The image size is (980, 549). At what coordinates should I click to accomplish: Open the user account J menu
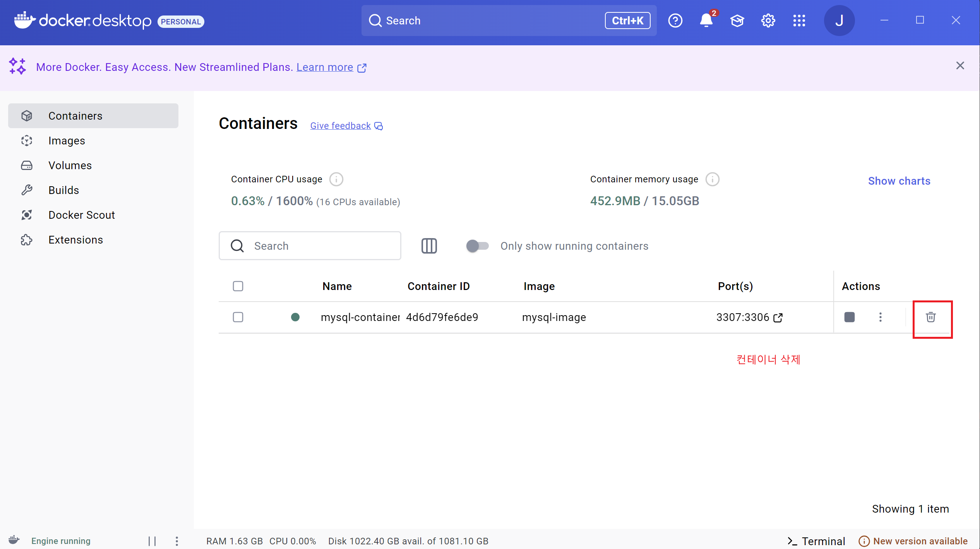(839, 21)
